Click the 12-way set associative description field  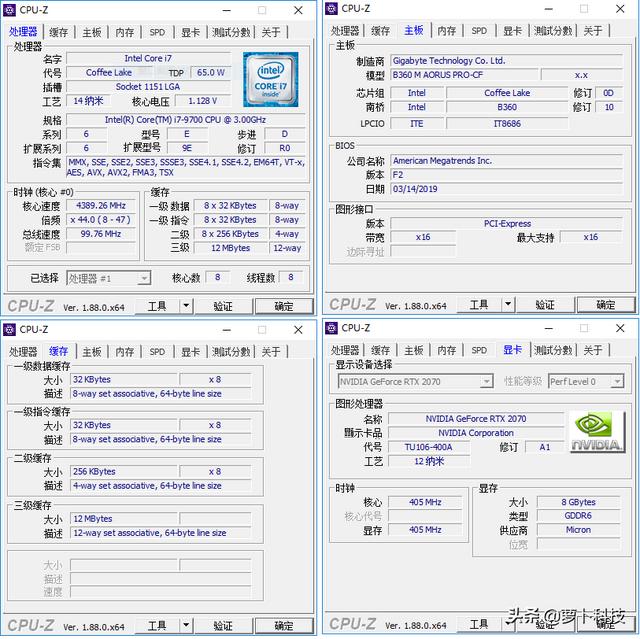click(160, 533)
